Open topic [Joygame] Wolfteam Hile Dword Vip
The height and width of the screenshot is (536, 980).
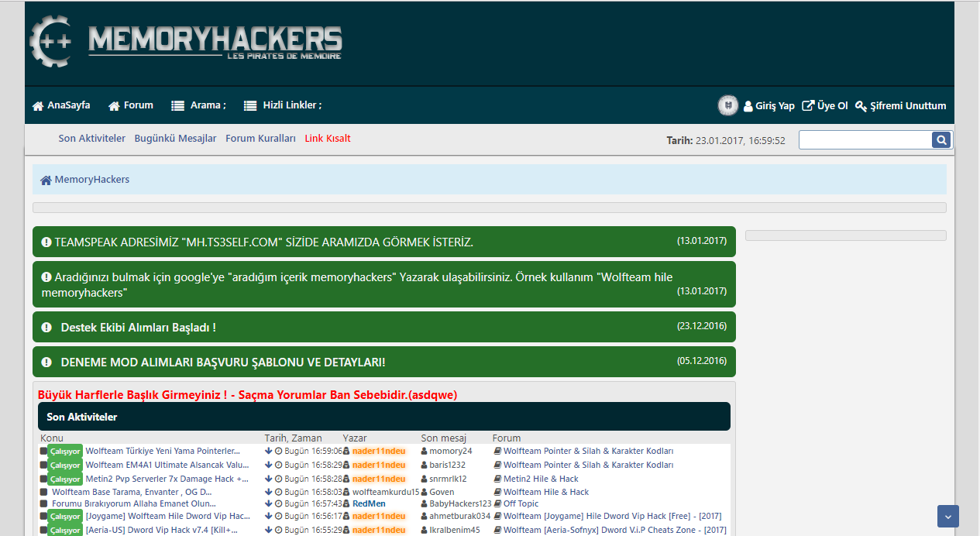click(x=168, y=516)
